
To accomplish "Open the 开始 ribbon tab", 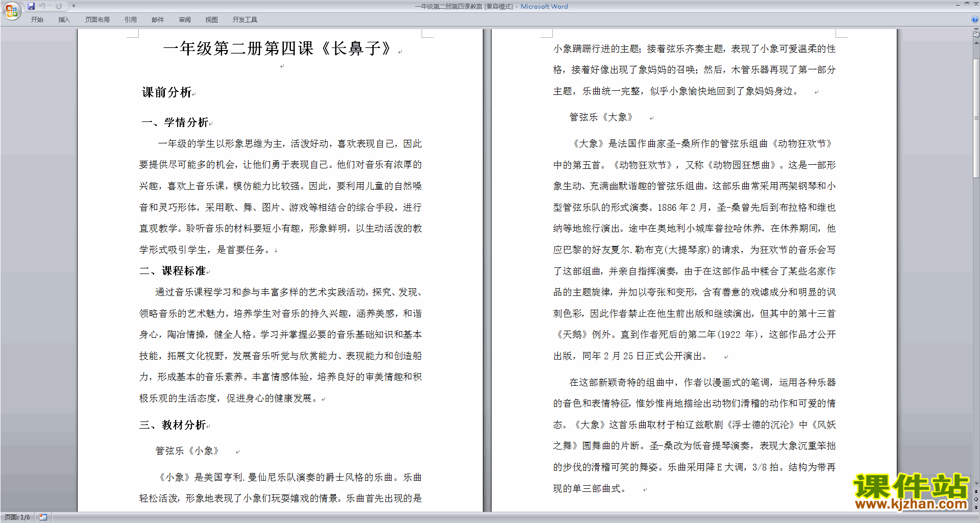I will pos(37,20).
